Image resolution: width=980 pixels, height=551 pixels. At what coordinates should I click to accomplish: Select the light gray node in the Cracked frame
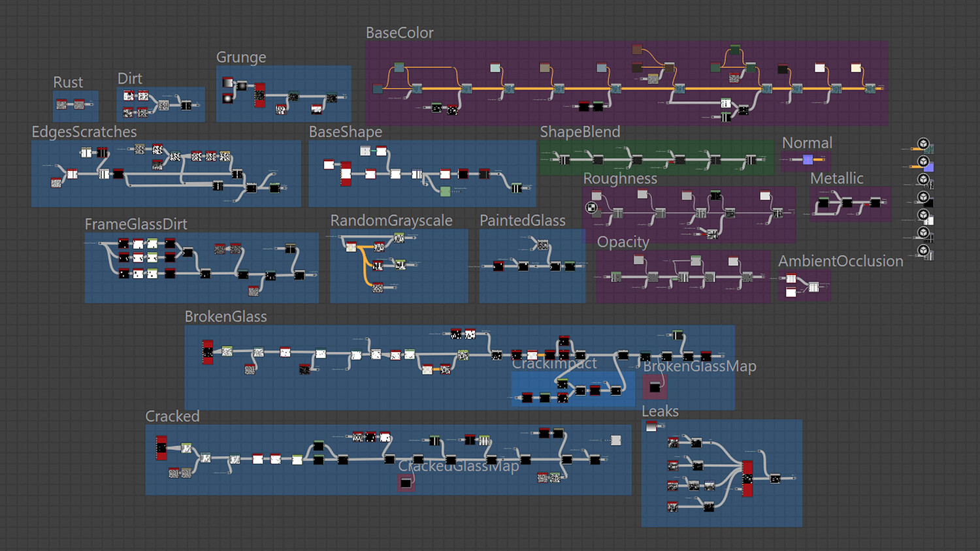click(615, 440)
